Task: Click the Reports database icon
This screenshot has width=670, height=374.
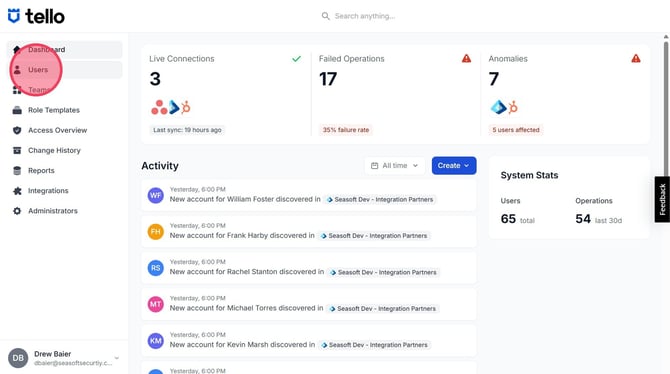Action: click(x=17, y=171)
